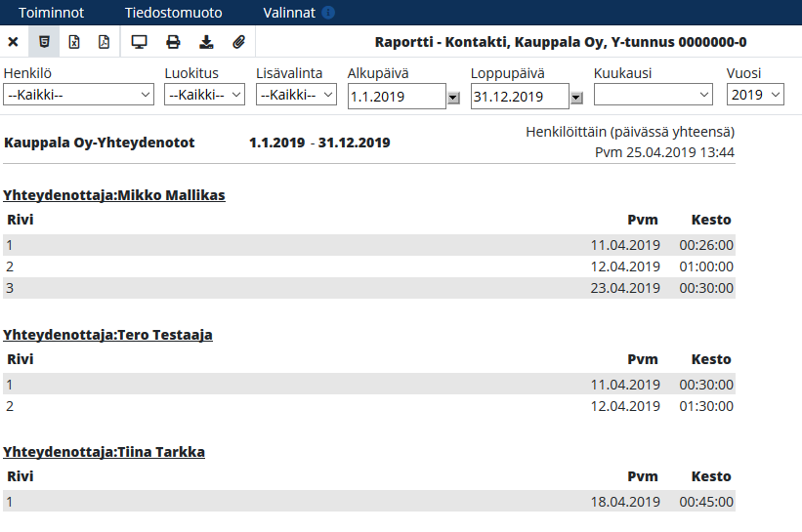Viewport: 802px width, 532px height.
Task: Select Tero Testaaja row with 00:30:00 duration
Action: coord(369,385)
